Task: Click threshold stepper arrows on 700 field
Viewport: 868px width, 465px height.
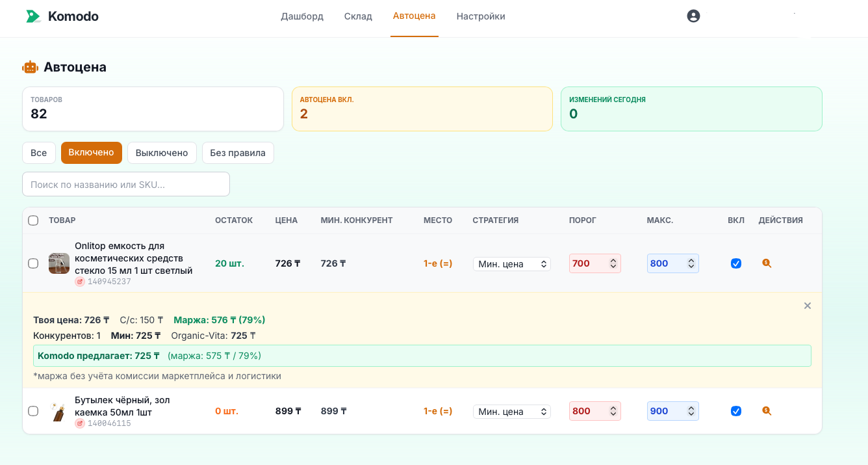Action: tap(613, 263)
